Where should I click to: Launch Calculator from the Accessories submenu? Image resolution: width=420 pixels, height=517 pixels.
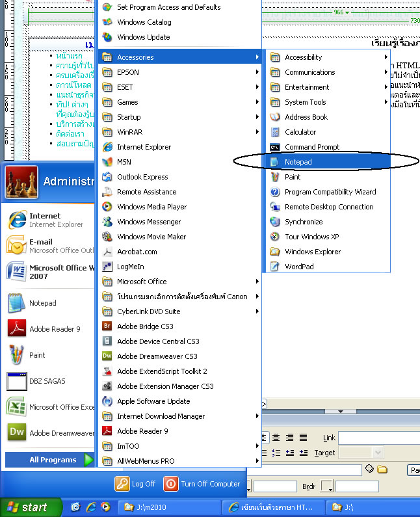(328, 132)
